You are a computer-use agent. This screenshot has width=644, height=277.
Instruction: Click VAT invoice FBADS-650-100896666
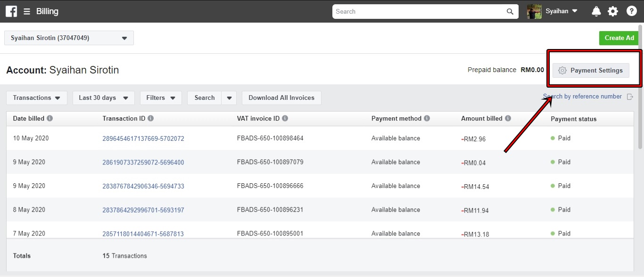[270, 186]
